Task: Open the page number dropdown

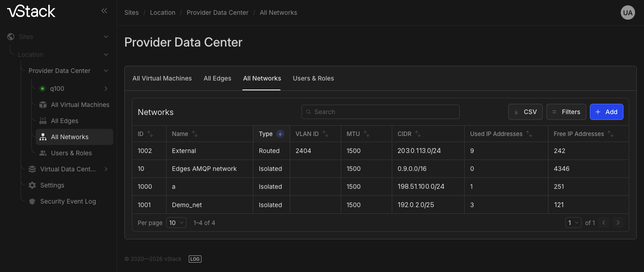Action: point(573,222)
